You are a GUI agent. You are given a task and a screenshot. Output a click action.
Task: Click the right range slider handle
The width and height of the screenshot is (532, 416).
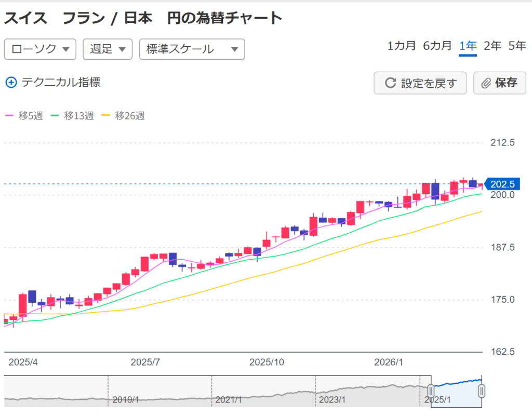(482, 391)
